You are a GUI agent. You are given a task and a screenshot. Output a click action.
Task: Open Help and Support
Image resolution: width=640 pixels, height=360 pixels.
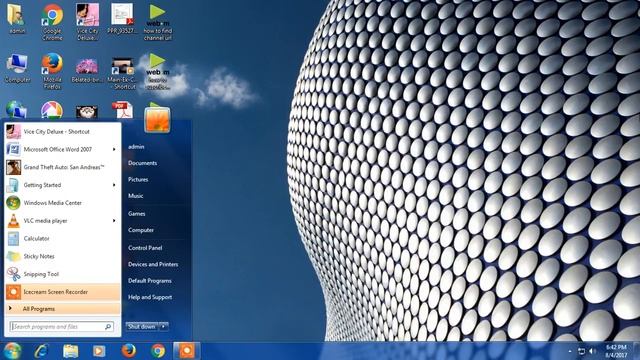coord(150,297)
